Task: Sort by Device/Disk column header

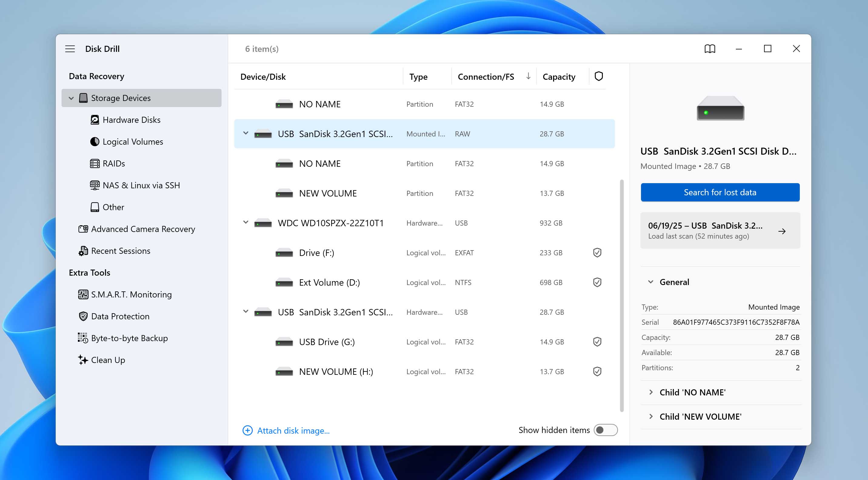Action: pos(263,77)
